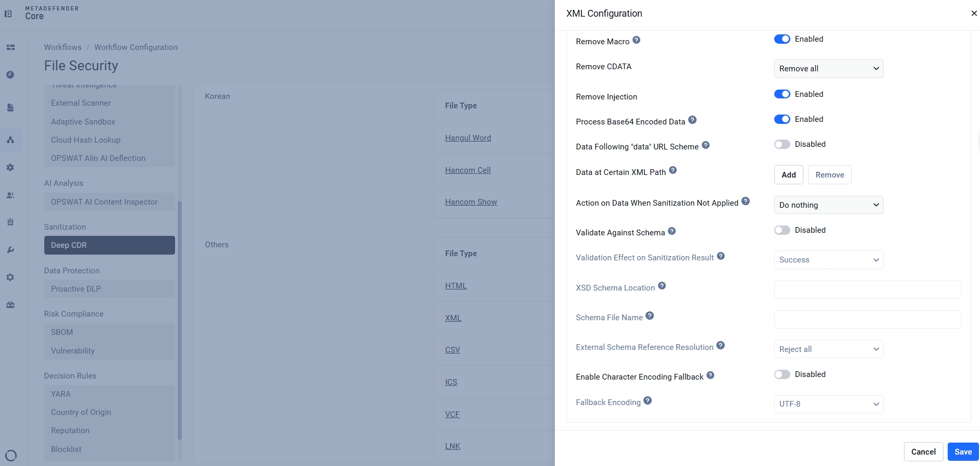
Task: Click the wrench icon in left sidebar
Action: (10, 250)
